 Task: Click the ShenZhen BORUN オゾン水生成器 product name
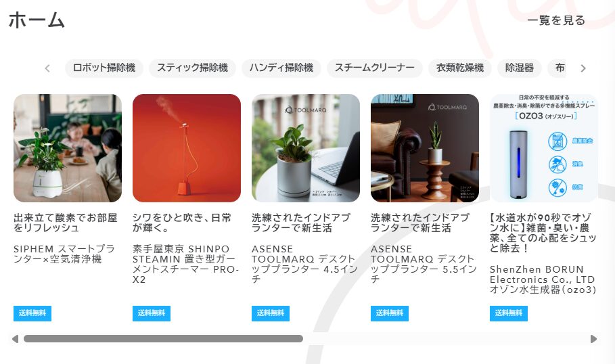[543, 279]
